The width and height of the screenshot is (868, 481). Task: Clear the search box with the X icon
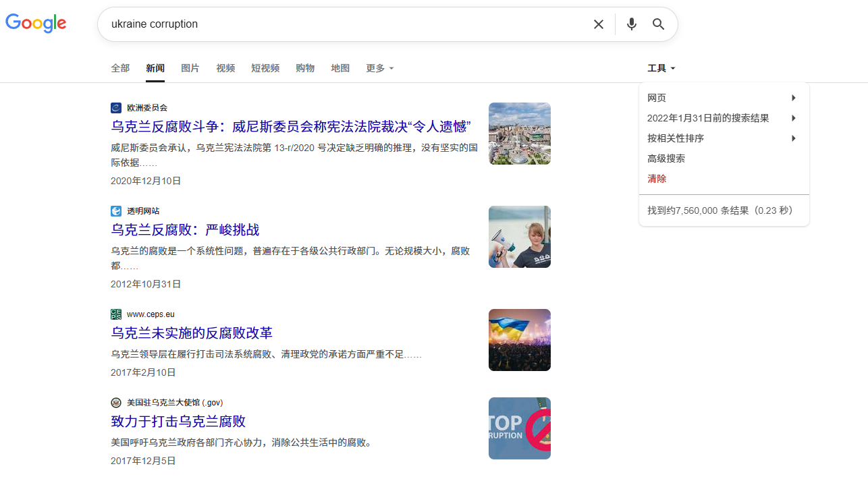(x=599, y=24)
